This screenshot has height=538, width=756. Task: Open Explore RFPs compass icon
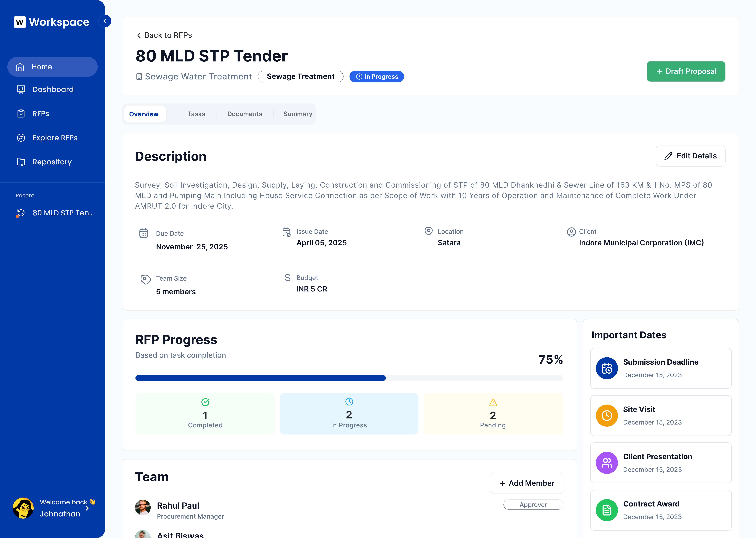tap(21, 138)
